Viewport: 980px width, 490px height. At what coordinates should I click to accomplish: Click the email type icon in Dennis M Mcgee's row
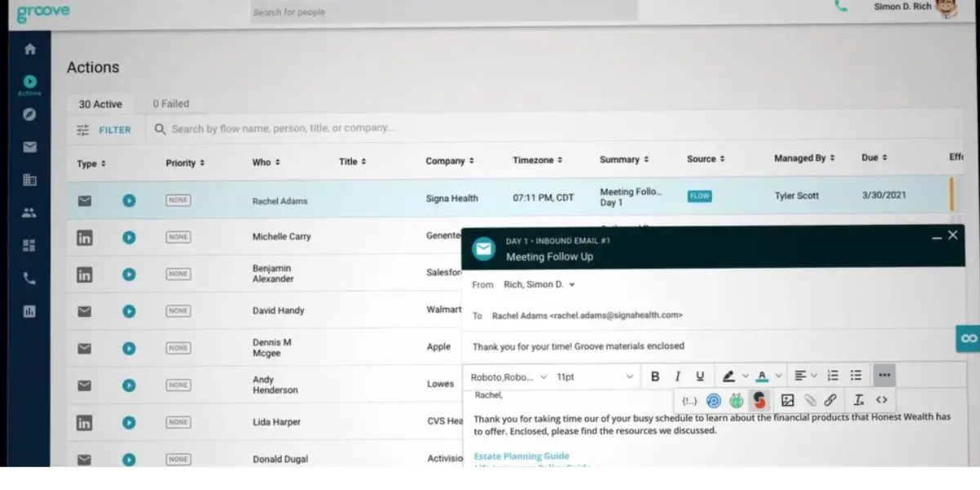tap(84, 348)
